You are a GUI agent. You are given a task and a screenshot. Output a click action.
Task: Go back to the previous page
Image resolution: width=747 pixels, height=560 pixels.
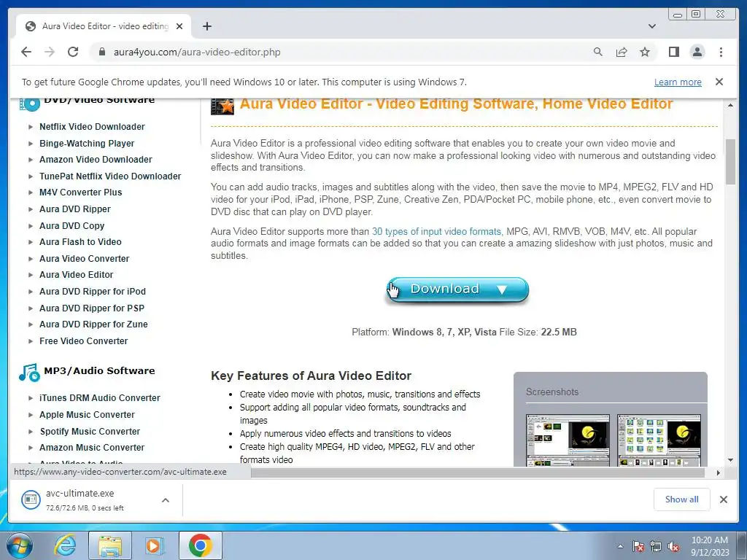tap(26, 52)
